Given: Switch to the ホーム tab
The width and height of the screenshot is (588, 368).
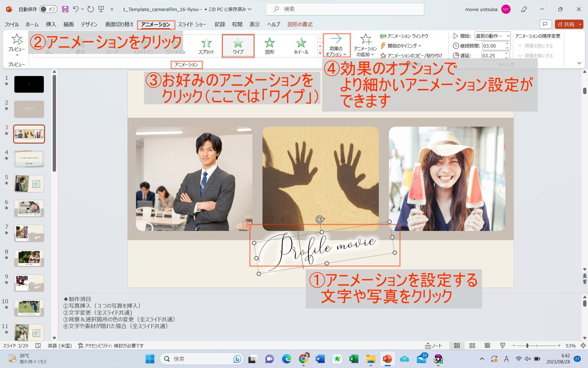Looking at the screenshot, I should [32, 24].
